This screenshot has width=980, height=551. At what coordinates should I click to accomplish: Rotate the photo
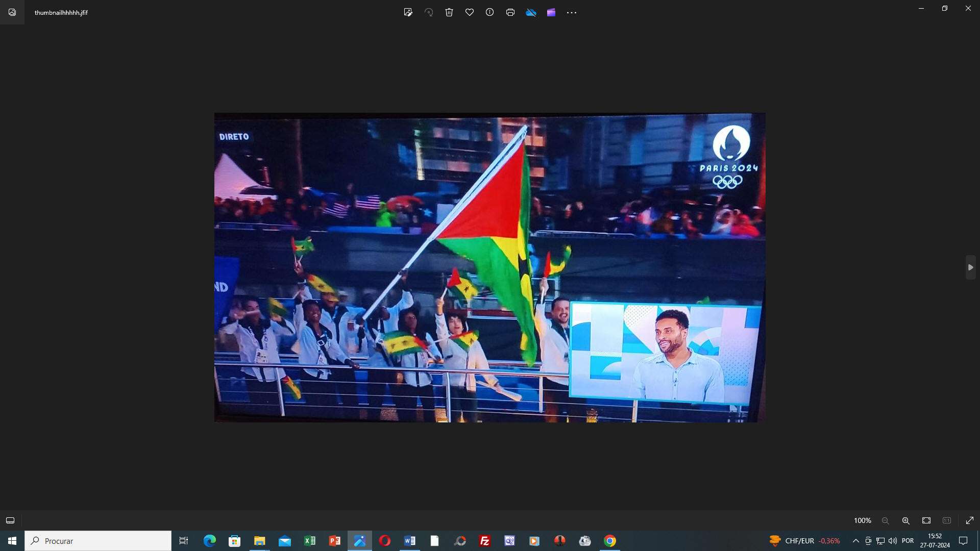click(429, 12)
